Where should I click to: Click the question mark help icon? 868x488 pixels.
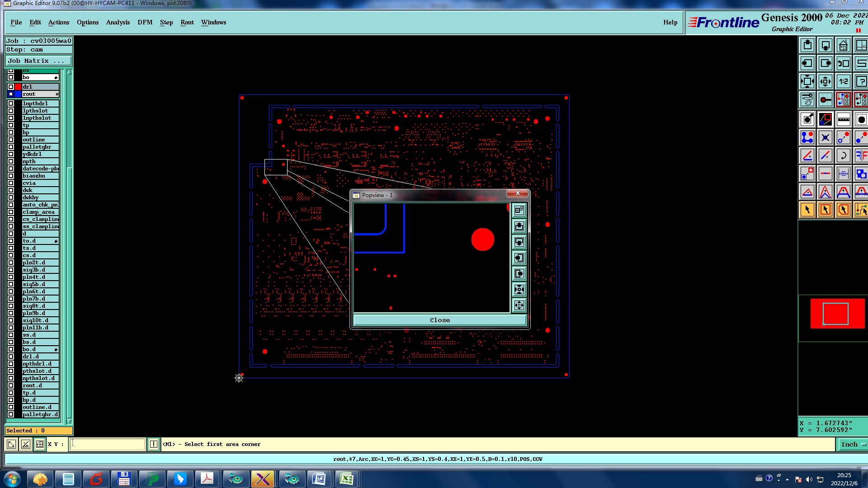[861, 82]
